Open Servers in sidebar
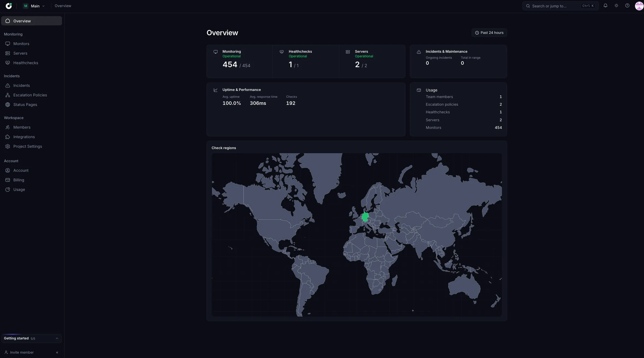Screen dimensions: 644x358 pyautogui.click(x=32, y=53)
